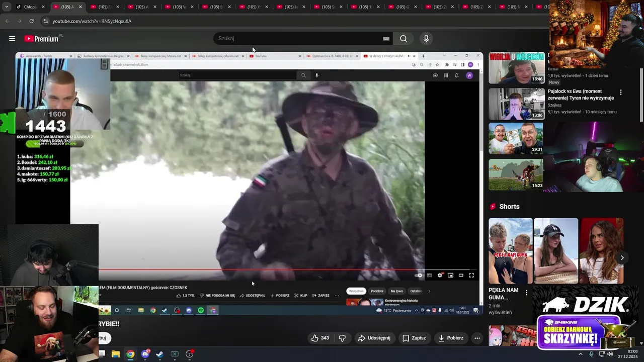Open the WIGILIA U WÓJCIKÓW 18:46 thumbnail

click(x=517, y=68)
